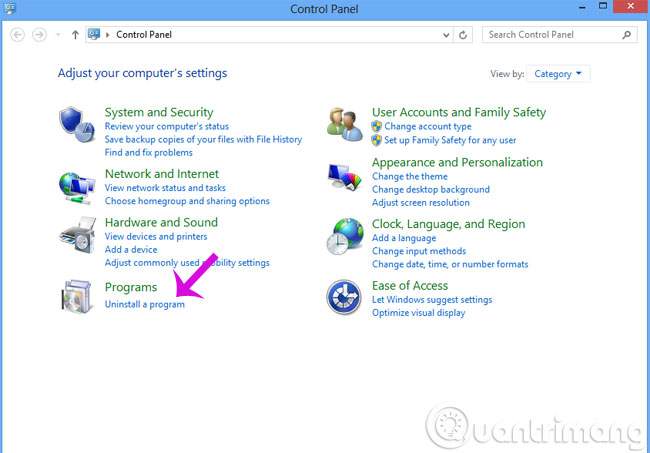Click Optimize visual display
The width and height of the screenshot is (650, 453).
point(418,313)
